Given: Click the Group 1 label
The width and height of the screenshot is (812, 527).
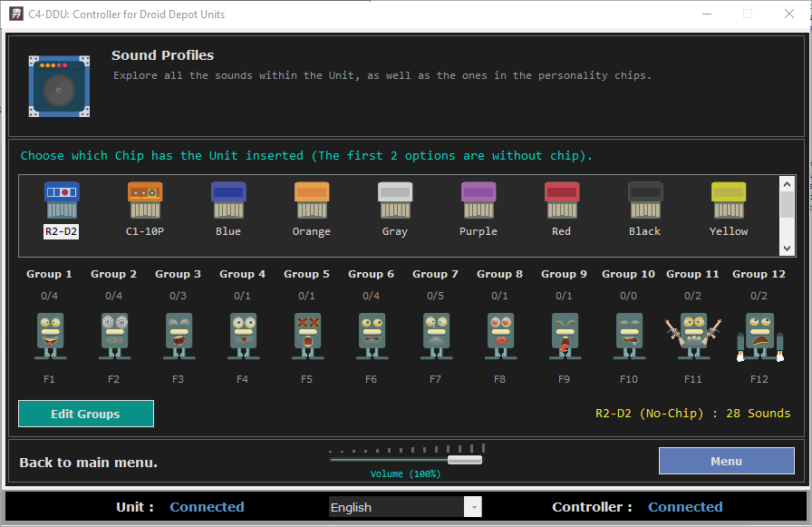Looking at the screenshot, I should click(x=49, y=274).
